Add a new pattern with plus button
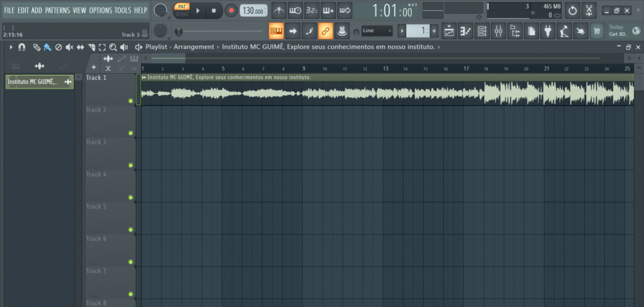Image resolution: width=644 pixels, height=307 pixels. point(434,31)
